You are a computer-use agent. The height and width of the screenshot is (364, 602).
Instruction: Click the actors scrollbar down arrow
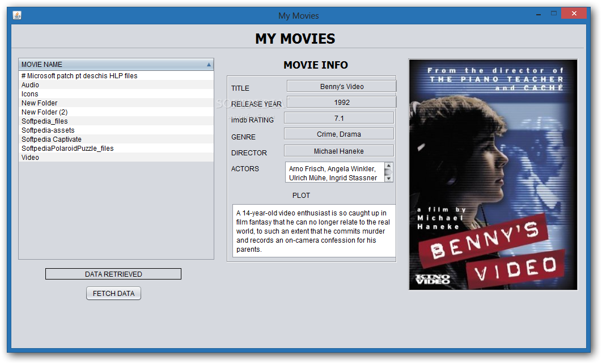tap(388, 179)
